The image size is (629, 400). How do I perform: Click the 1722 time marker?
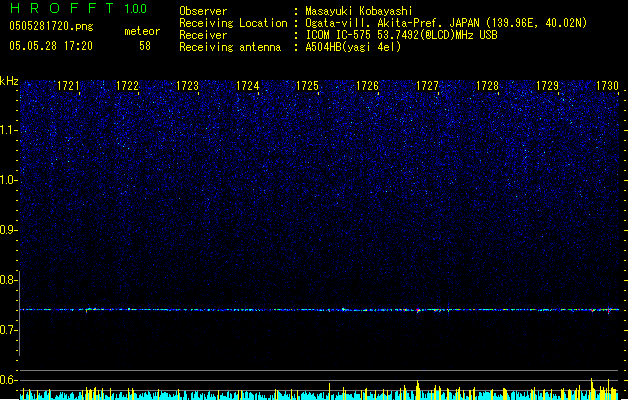128,86
